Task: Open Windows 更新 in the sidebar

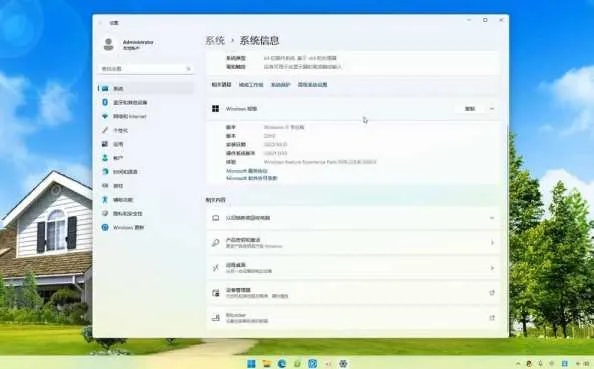Action: (146, 227)
